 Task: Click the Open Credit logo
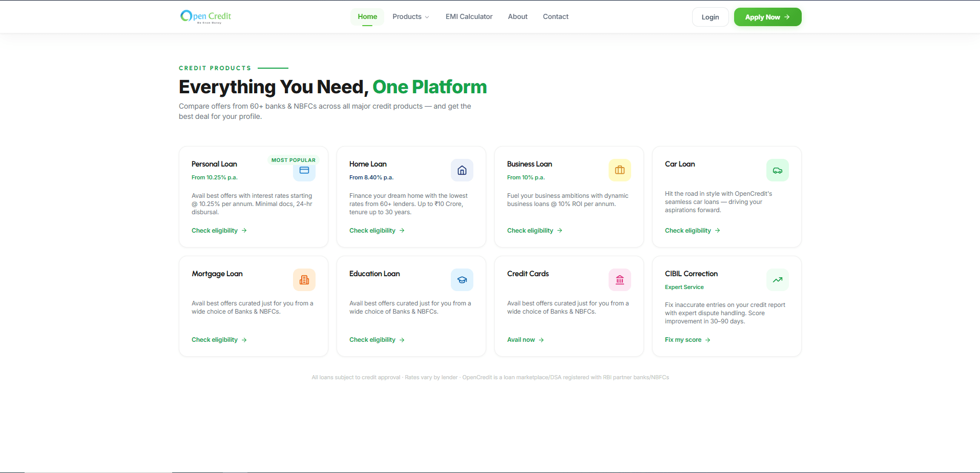(x=206, y=17)
